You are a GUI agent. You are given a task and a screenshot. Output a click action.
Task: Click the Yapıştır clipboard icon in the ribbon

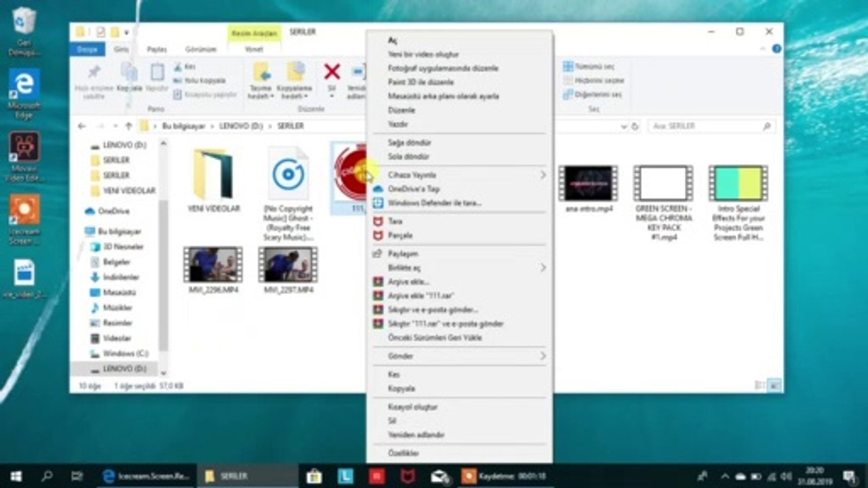[157, 73]
